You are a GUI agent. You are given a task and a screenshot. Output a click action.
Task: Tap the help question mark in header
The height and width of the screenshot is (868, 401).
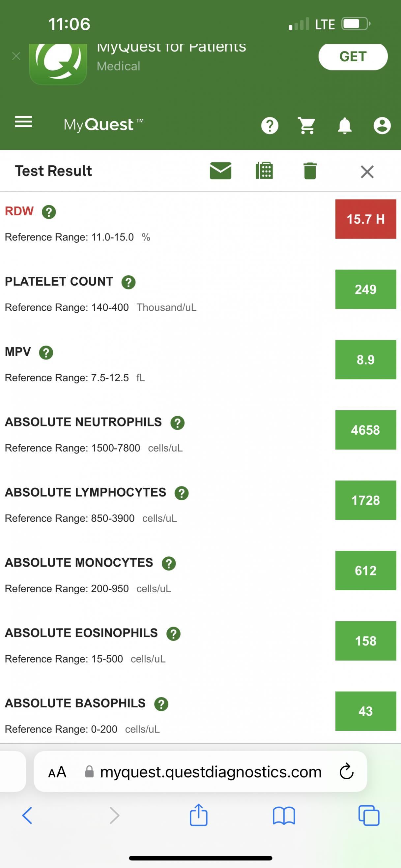click(270, 126)
